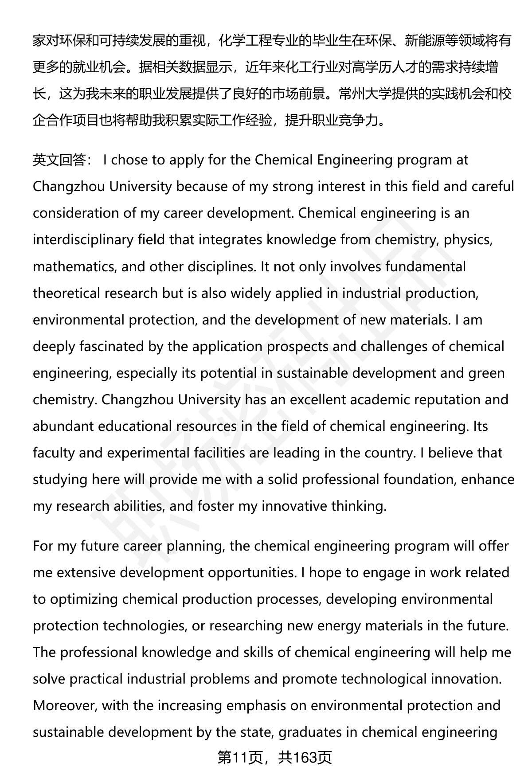Click the "英文回答：" label
Screen dimensions: 532x778
pyautogui.click(x=62, y=160)
